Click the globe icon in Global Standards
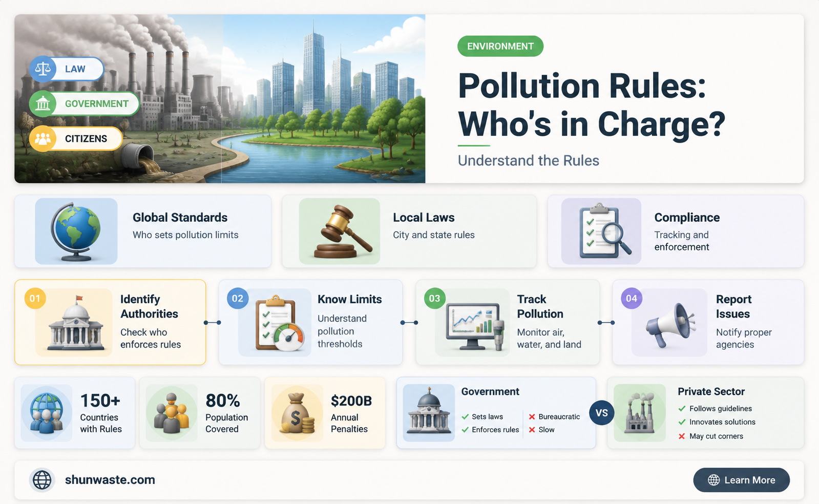 (x=76, y=231)
